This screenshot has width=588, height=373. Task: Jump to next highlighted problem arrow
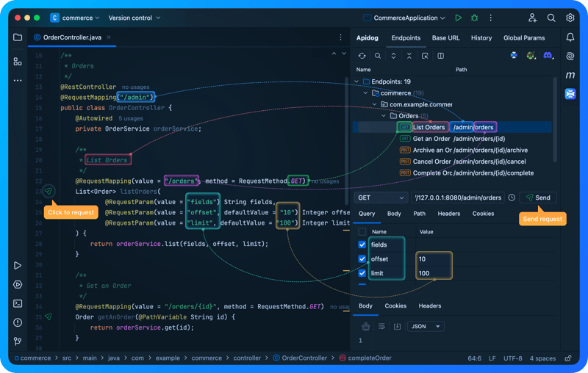344,54
